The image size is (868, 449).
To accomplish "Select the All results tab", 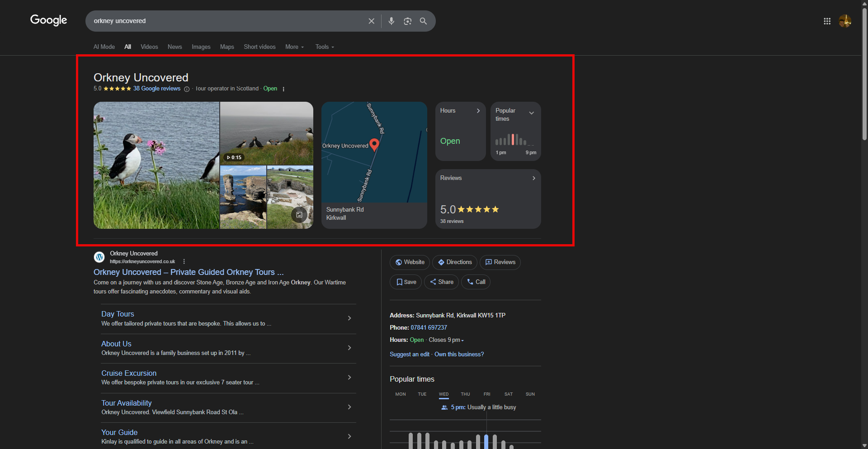I will point(128,47).
